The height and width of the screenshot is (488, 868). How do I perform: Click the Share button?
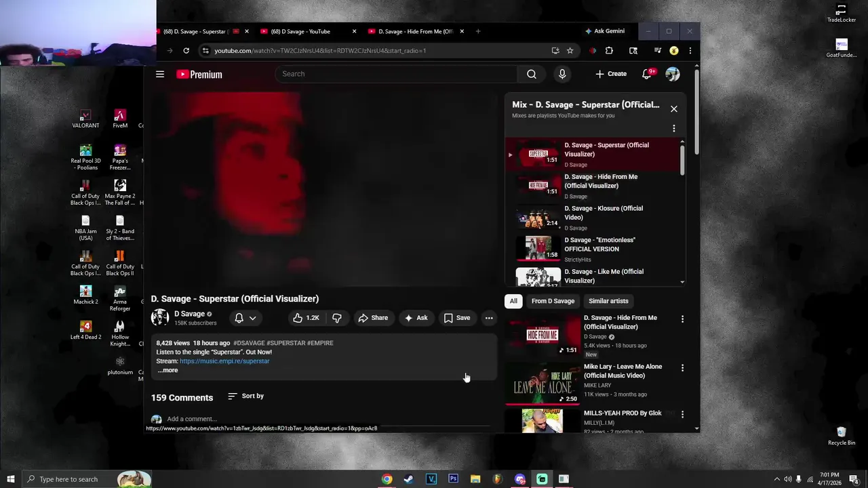click(x=373, y=318)
